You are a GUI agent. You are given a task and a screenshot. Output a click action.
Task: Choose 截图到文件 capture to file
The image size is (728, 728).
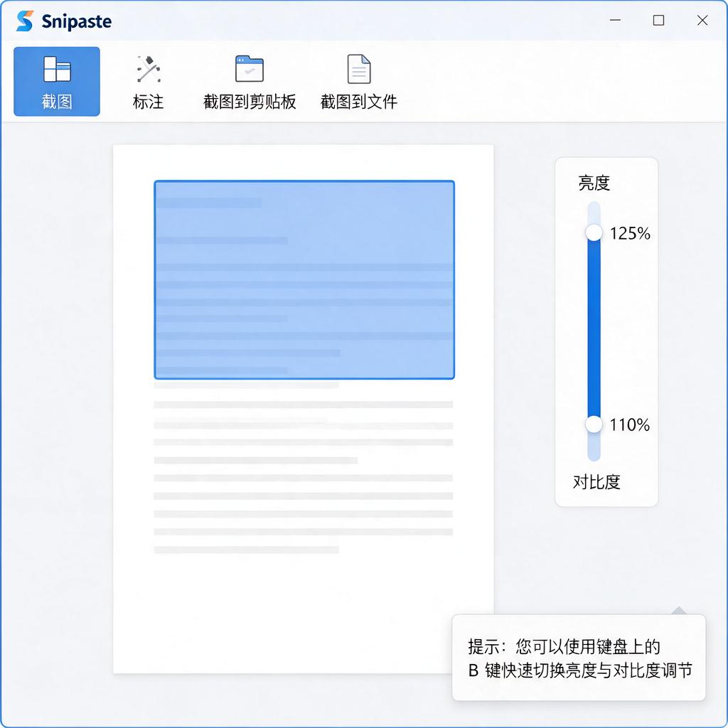(359, 82)
